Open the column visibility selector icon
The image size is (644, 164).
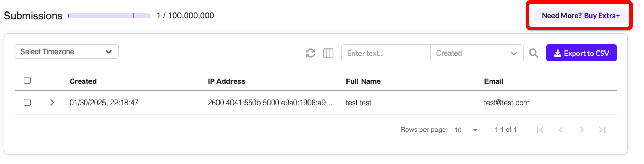pos(328,53)
